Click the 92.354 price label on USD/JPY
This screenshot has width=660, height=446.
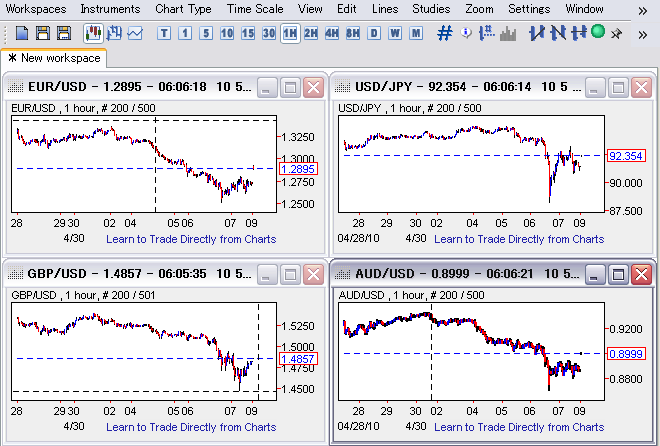pyautogui.click(x=626, y=156)
